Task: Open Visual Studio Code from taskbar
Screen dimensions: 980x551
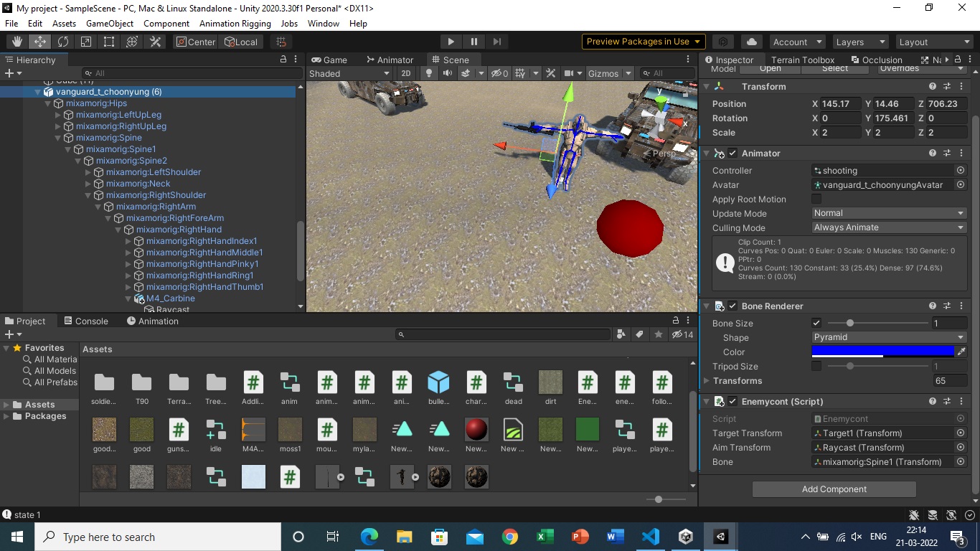Action: (650, 537)
